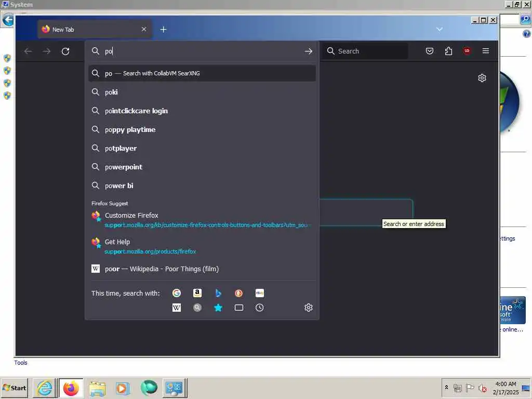Open the file explorer folder on taskbar
Screen dimensions: 532x399
click(x=97, y=388)
